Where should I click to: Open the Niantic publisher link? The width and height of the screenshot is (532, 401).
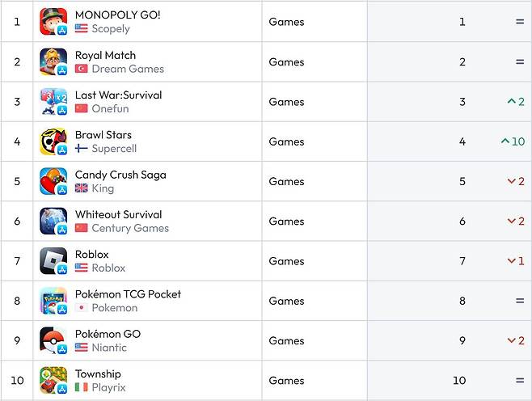tap(109, 348)
